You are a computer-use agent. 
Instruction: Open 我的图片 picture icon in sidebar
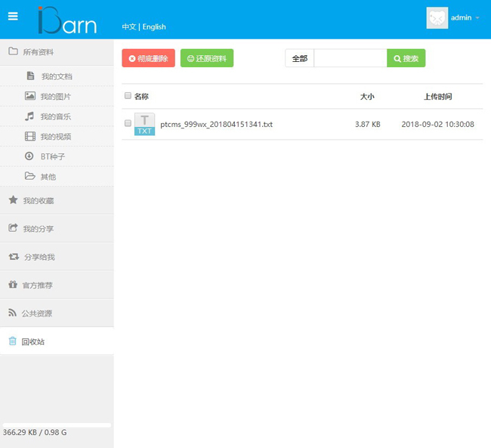(x=30, y=96)
